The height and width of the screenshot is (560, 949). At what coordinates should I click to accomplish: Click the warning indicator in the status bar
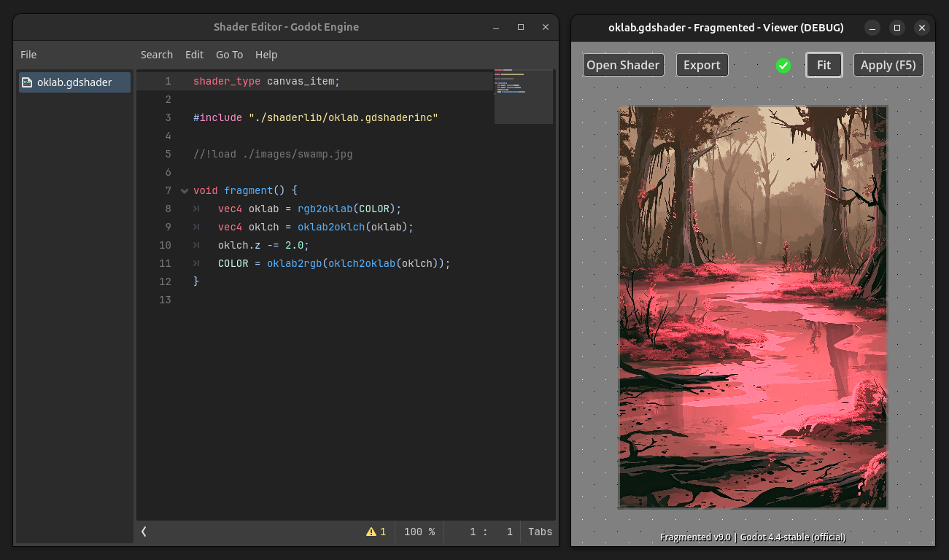(376, 532)
